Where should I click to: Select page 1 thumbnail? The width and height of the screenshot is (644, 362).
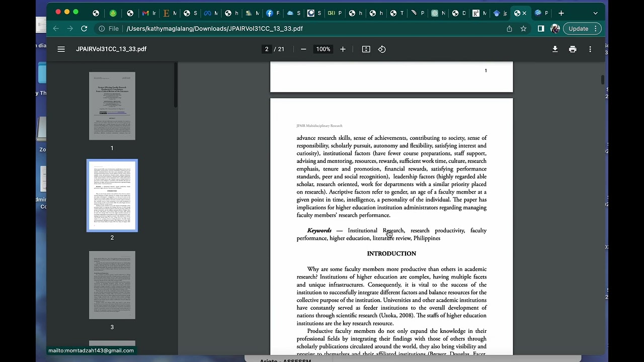pos(112,106)
